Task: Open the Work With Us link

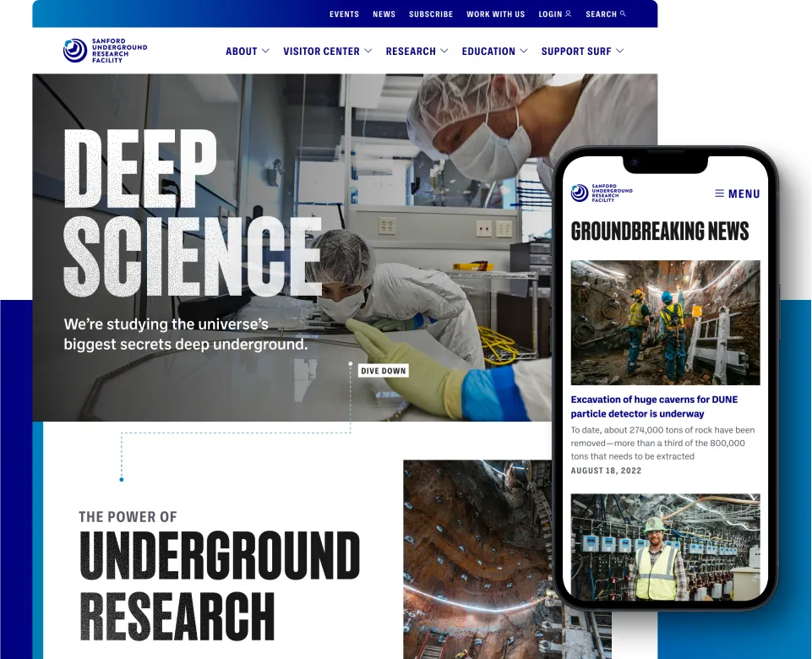Action: coord(495,14)
